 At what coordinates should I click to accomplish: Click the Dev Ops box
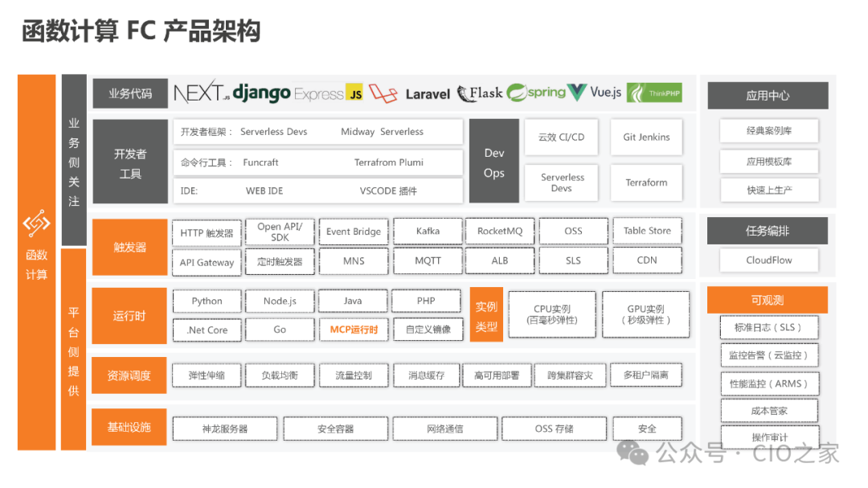click(x=494, y=161)
